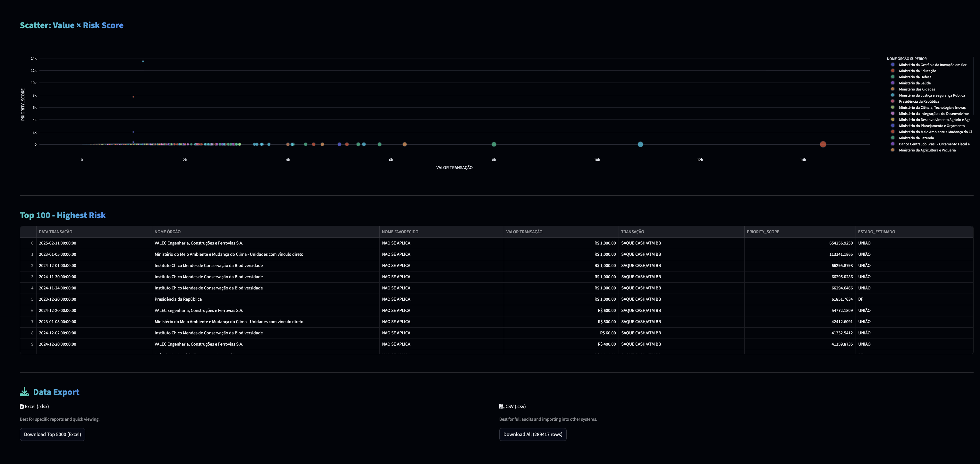Sort by DATA TRANSAÇÃO column header
The height and width of the screenshot is (464, 980).
[55, 232]
